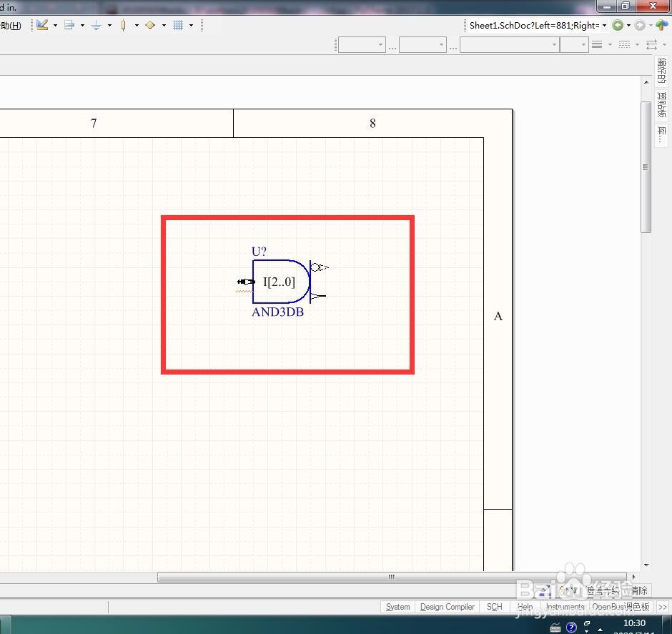Expand the simulation sources dropdown arrow
672x634 pixels.
[164, 25]
